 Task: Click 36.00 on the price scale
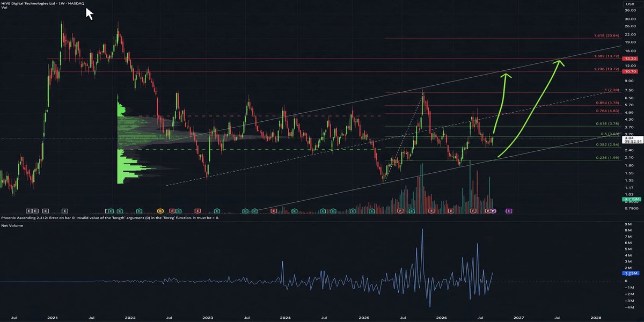point(630,10)
